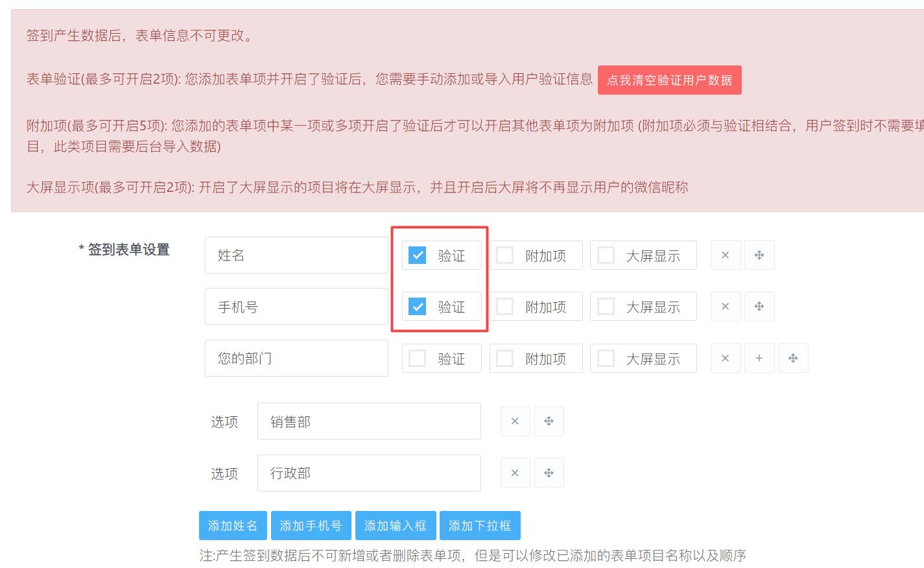The image size is (924, 568).
Task: Delete the 姓名 form row
Action: tap(725, 255)
